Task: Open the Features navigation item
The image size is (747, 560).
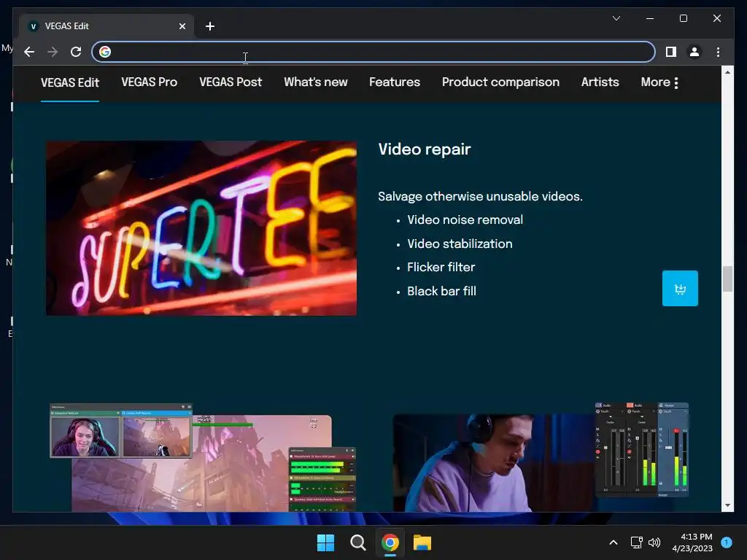Action: tap(395, 82)
